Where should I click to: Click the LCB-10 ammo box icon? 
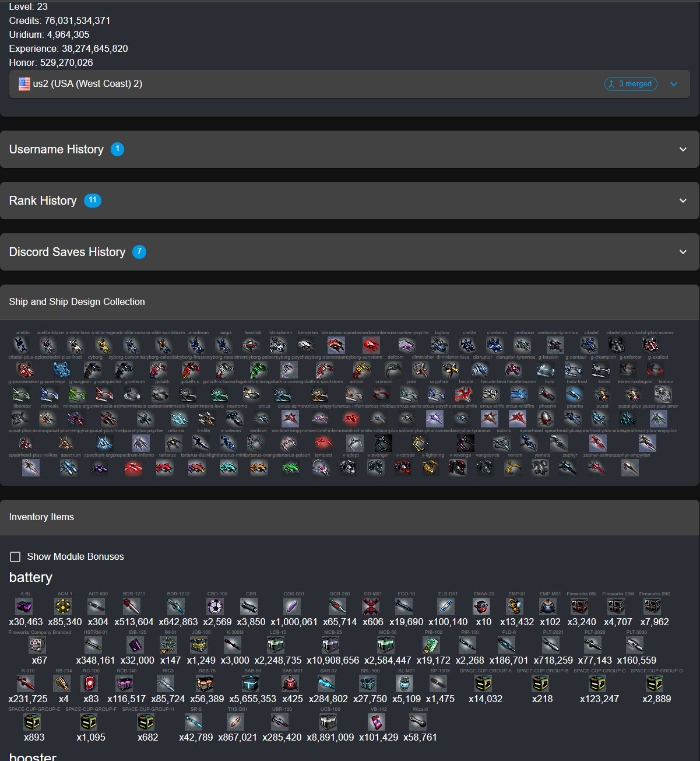click(276, 645)
